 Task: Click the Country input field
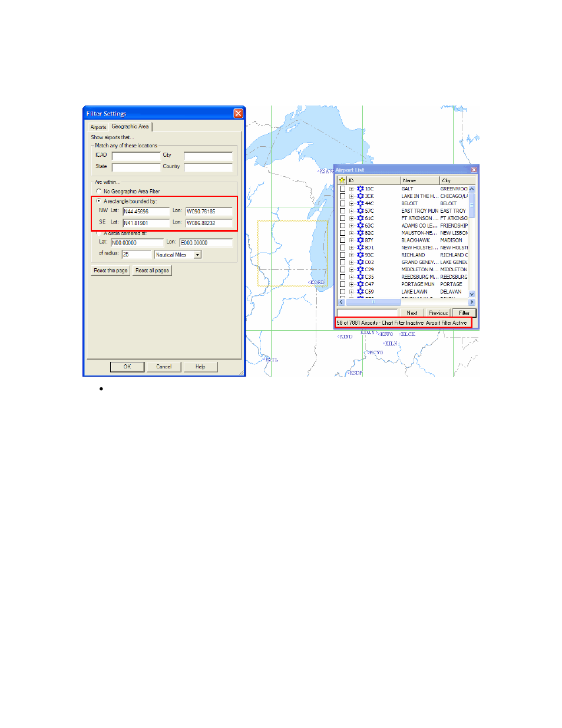[208, 167]
